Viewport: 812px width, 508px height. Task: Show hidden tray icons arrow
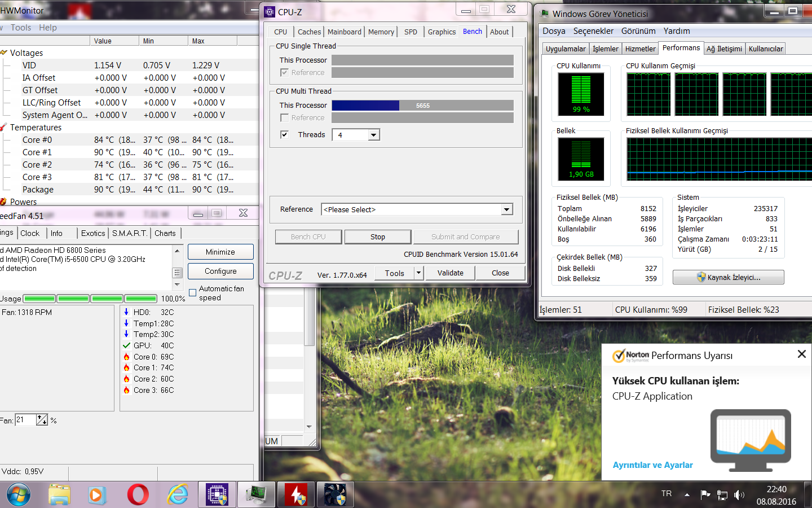tap(687, 495)
